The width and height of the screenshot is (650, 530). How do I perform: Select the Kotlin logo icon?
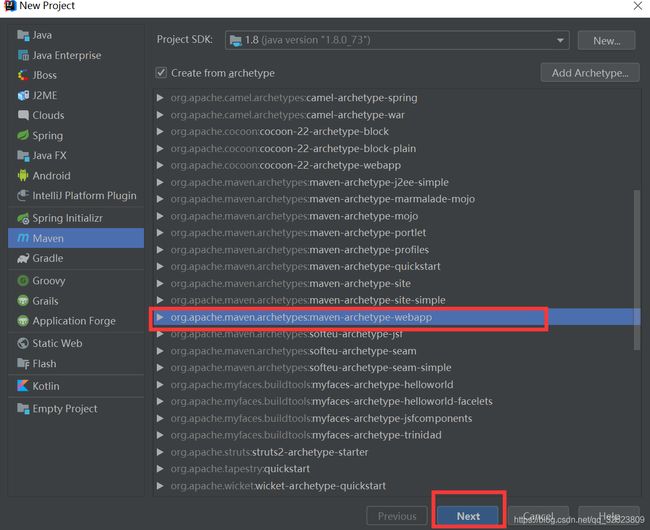pyautogui.click(x=23, y=386)
